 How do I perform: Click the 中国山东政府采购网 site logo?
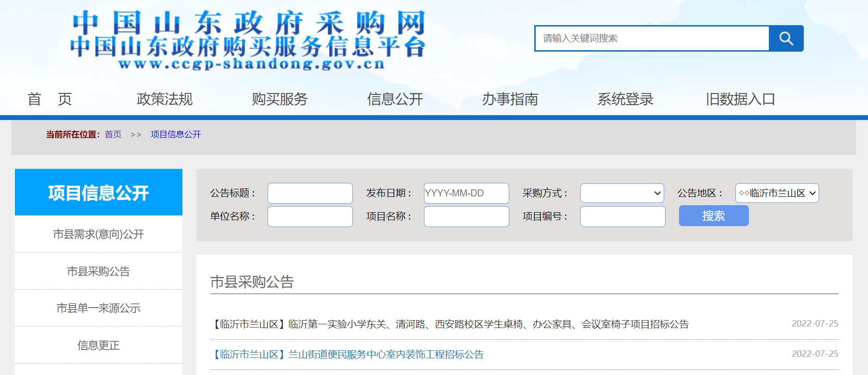coord(249,40)
